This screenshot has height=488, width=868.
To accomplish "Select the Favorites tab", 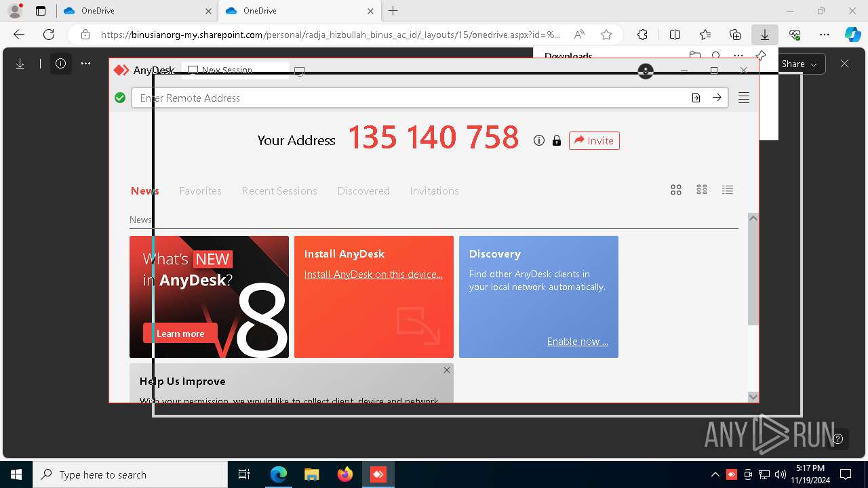I will [200, 191].
